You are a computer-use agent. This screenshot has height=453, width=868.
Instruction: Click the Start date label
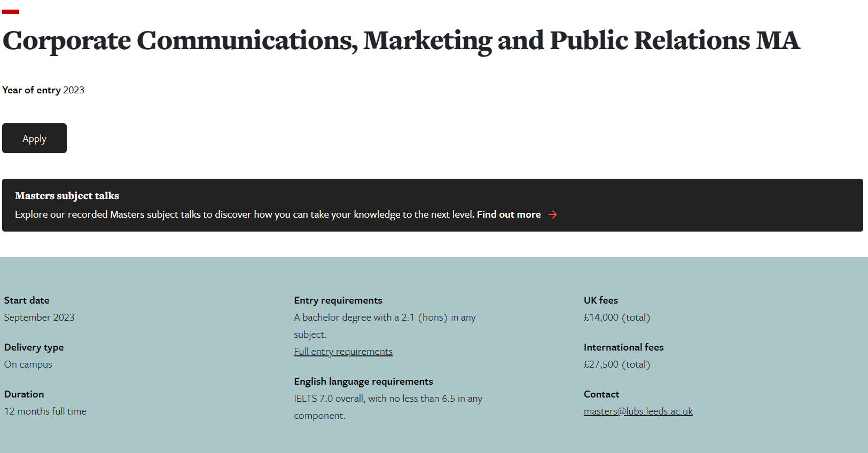pos(27,300)
